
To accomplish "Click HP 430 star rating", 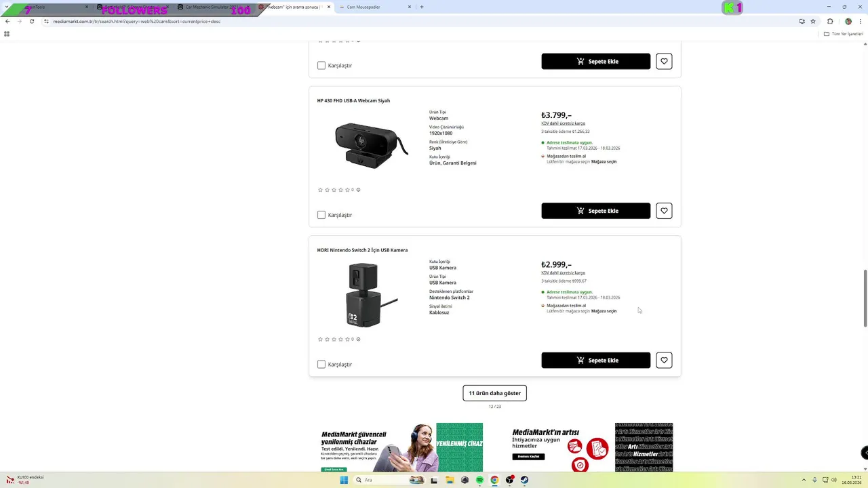I will pos(334,190).
